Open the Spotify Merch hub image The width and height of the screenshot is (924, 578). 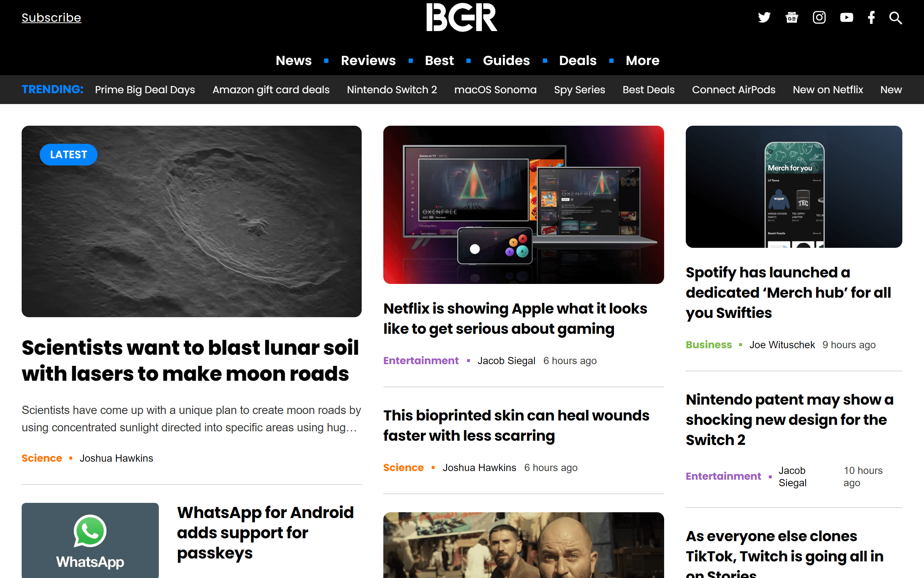click(x=794, y=186)
